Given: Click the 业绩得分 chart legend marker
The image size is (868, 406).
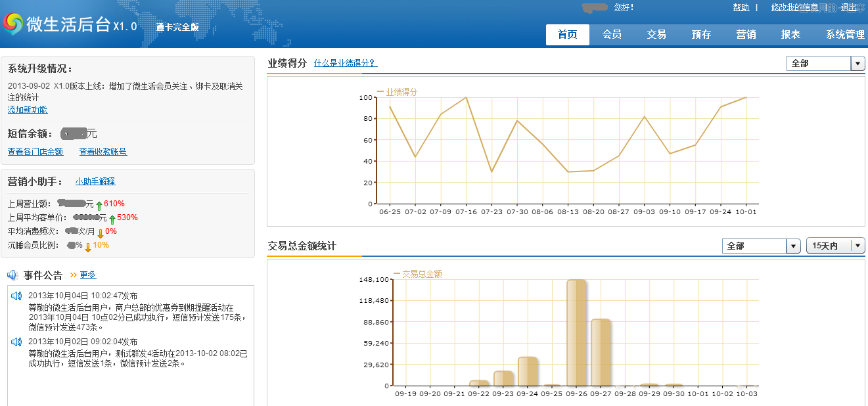Looking at the screenshot, I should [380, 92].
